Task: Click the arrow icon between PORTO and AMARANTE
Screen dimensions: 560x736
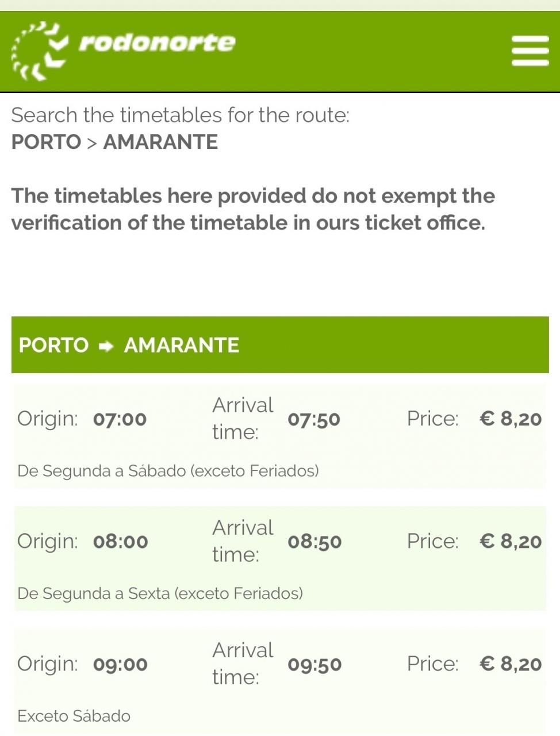Action: [x=106, y=346]
